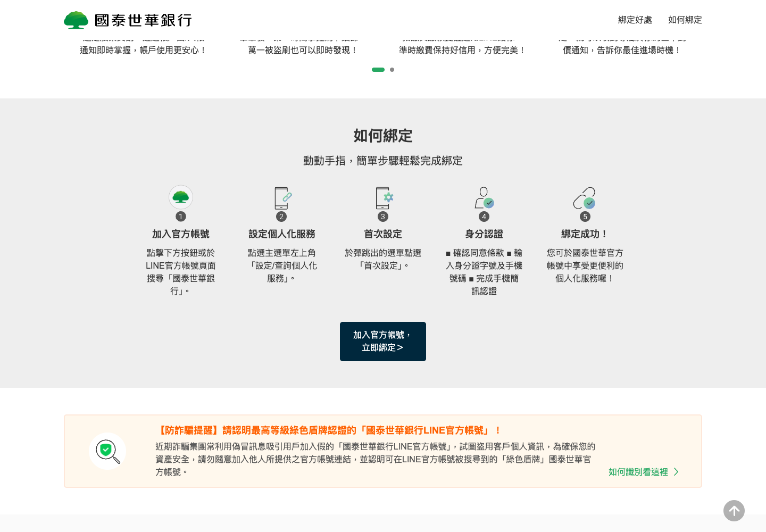Click the 加入官方帳號，立即綁定 button

pyautogui.click(x=383, y=342)
